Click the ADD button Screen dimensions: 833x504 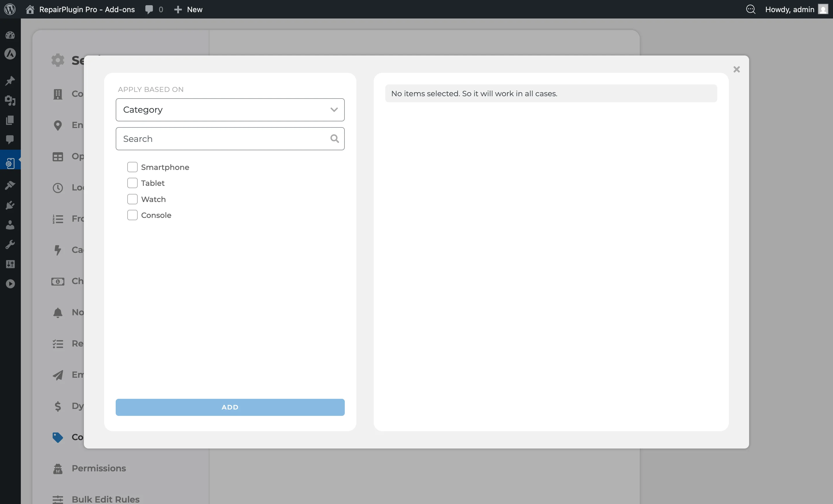[x=230, y=407]
